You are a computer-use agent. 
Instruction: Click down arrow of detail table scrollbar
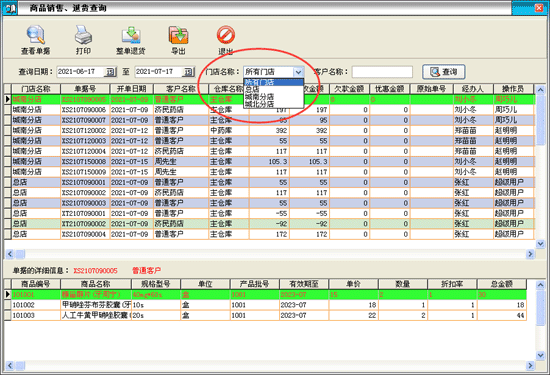click(x=540, y=355)
